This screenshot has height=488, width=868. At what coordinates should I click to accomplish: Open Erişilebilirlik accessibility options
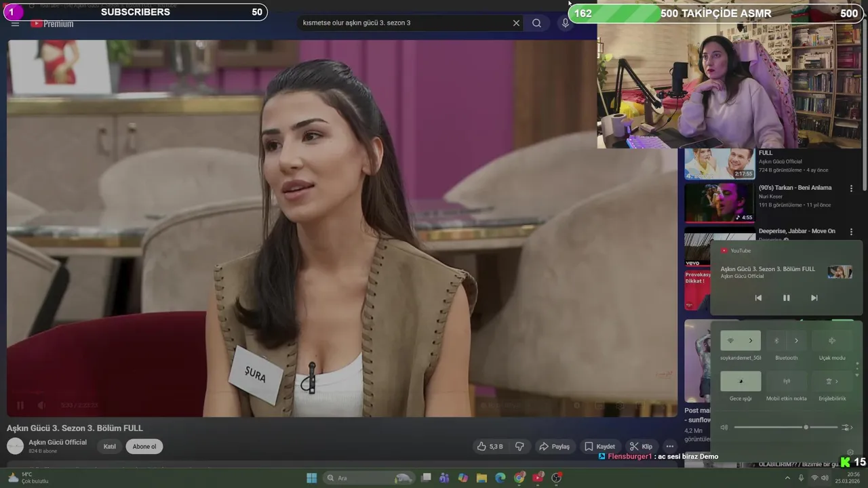pyautogui.click(x=832, y=381)
